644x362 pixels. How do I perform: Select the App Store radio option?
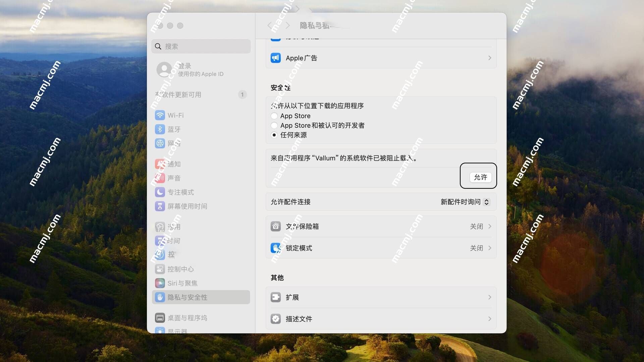point(274,116)
